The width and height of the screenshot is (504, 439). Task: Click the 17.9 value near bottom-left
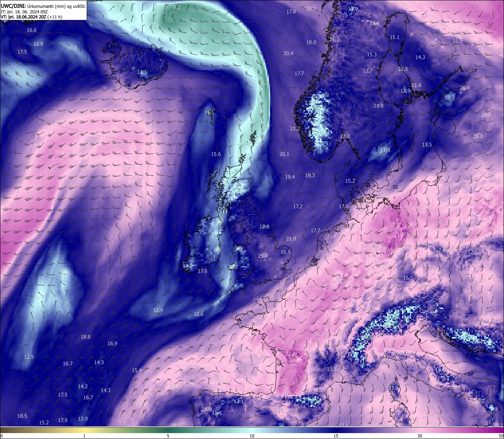click(63, 420)
